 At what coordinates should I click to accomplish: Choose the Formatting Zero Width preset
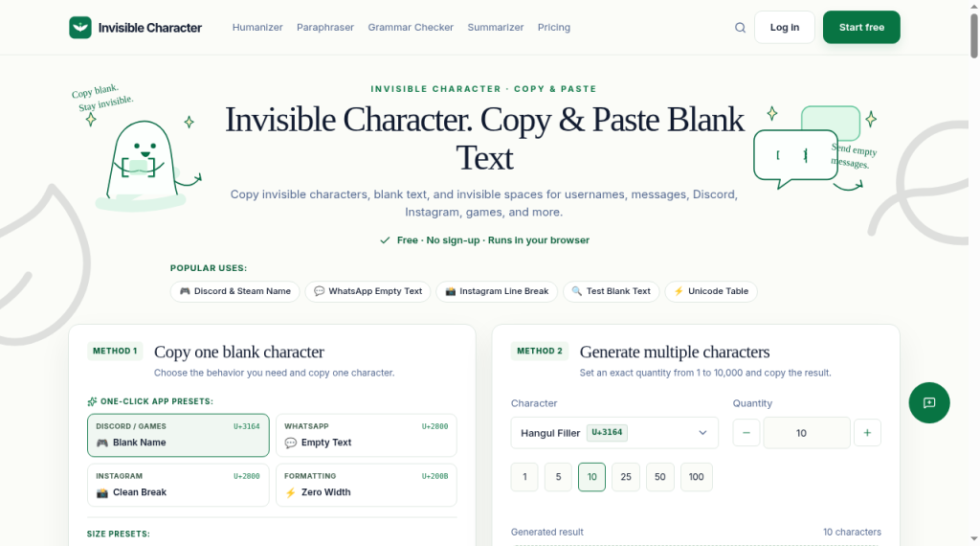pyautogui.click(x=367, y=485)
